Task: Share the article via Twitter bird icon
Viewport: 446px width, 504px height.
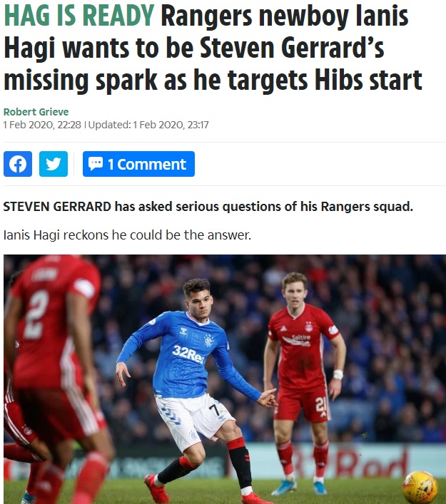Action: tap(54, 164)
